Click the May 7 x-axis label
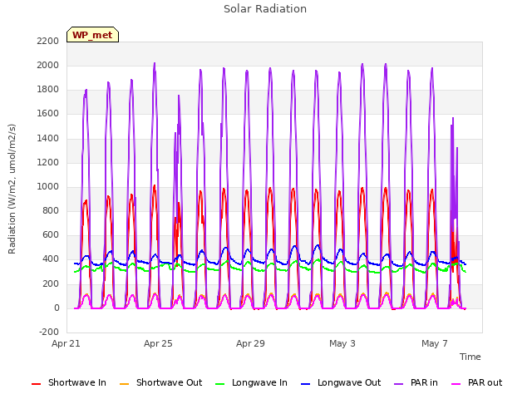532x399 pixels. click(x=435, y=343)
